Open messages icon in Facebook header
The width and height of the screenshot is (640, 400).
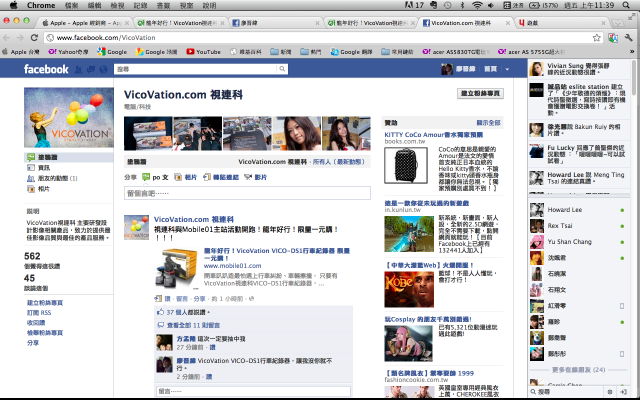coord(91,69)
